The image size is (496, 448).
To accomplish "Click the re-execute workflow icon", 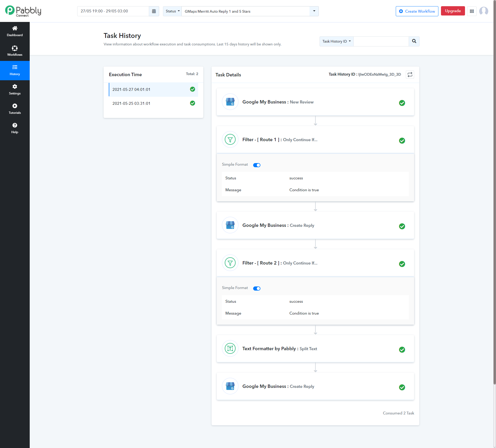I will pyautogui.click(x=410, y=75).
